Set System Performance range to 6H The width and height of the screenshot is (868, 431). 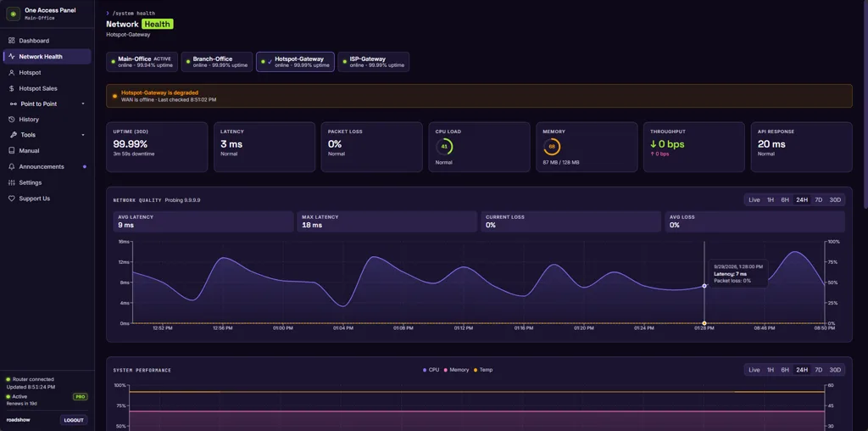click(785, 370)
